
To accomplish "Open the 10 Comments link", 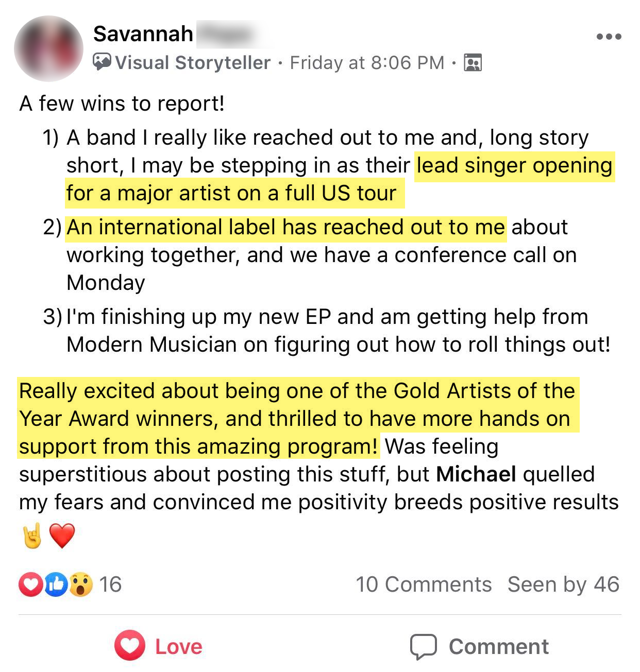I will click(424, 584).
